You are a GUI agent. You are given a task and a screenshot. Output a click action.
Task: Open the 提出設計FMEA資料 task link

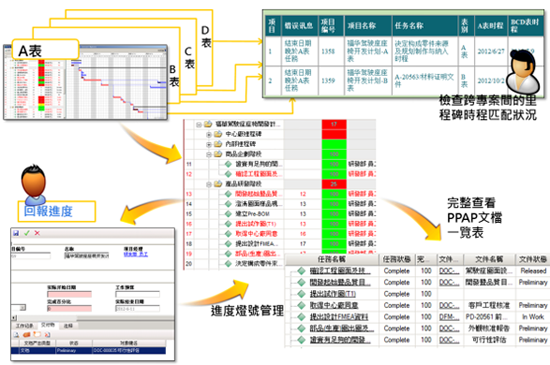pyautogui.click(x=339, y=317)
